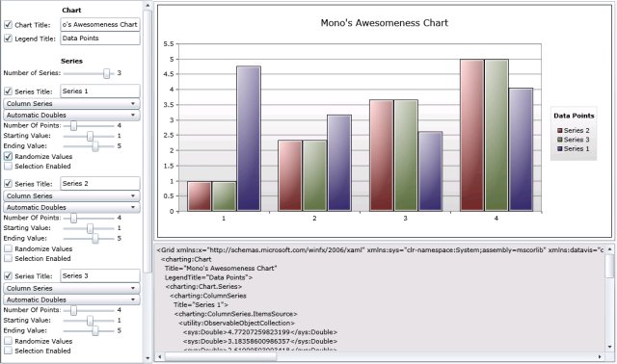Toggle Series 2 Series Title checkbox
Image resolution: width=617 pixels, height=364 pixels.
8,184
